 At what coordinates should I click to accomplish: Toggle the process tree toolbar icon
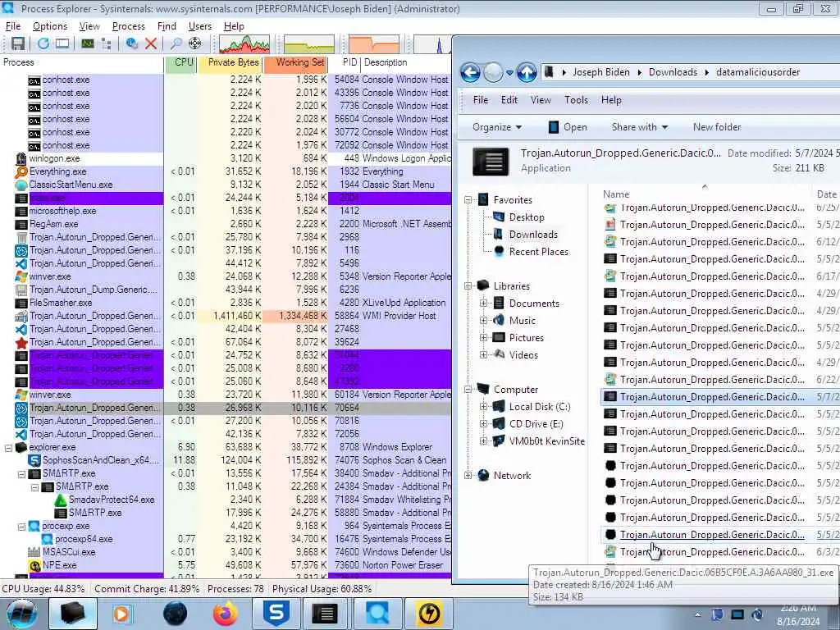[x=106, y=43]
